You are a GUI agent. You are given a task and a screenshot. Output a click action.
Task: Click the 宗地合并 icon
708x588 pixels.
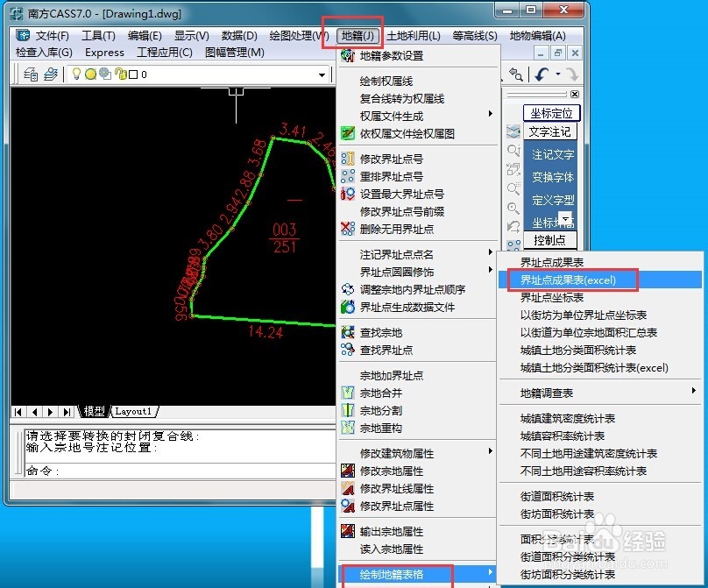click(x=348, y=393)
